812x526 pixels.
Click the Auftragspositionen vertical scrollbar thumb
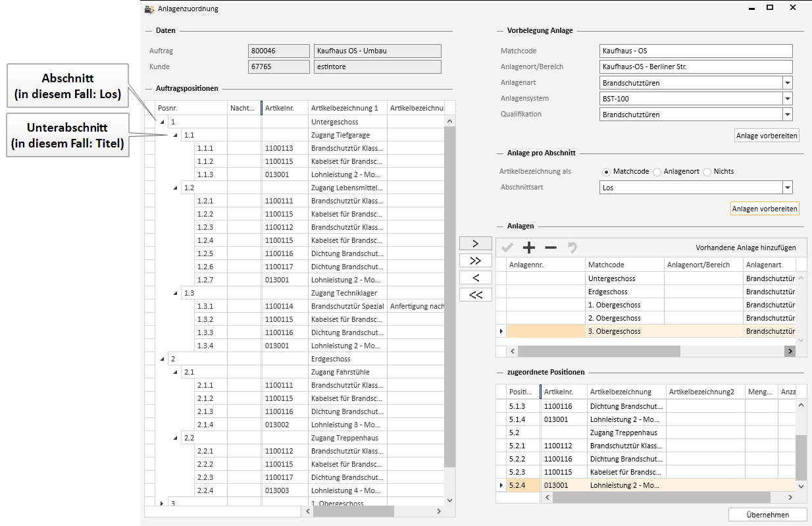(450, 297)
